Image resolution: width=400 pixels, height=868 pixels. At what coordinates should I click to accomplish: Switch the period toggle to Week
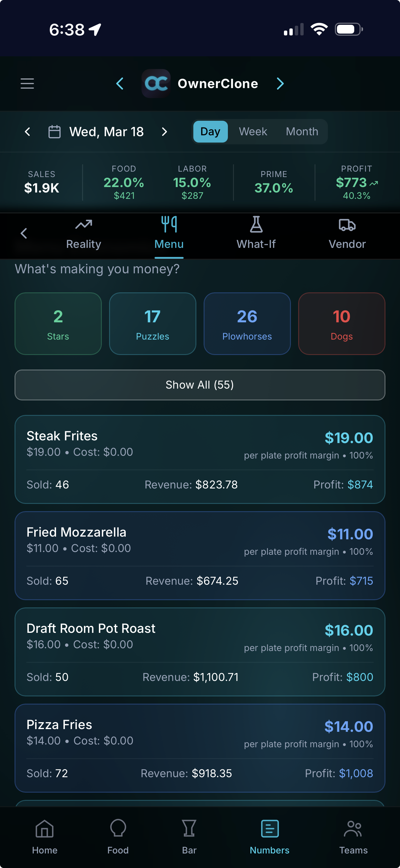253,131
